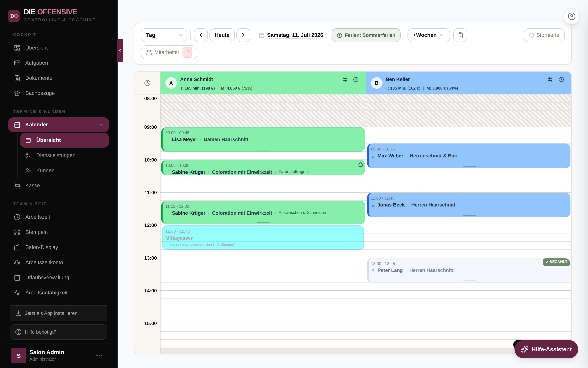Click the clipboard icon button in toolbar

[x=460, y=35]
